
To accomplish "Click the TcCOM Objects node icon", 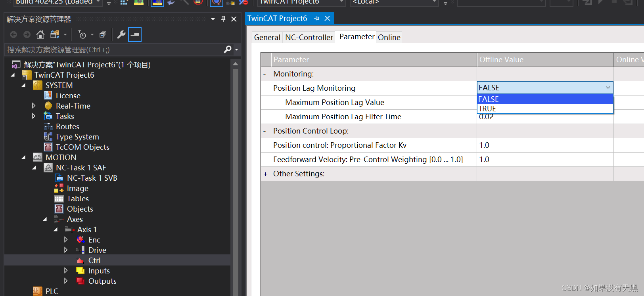I will click(48, 147).
